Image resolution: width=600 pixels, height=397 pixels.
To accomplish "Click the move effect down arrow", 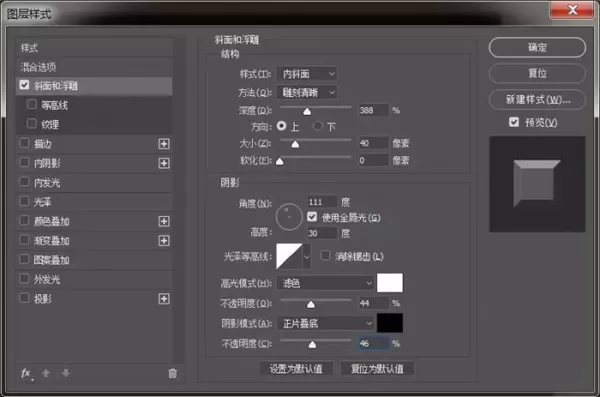I will 66,373.
